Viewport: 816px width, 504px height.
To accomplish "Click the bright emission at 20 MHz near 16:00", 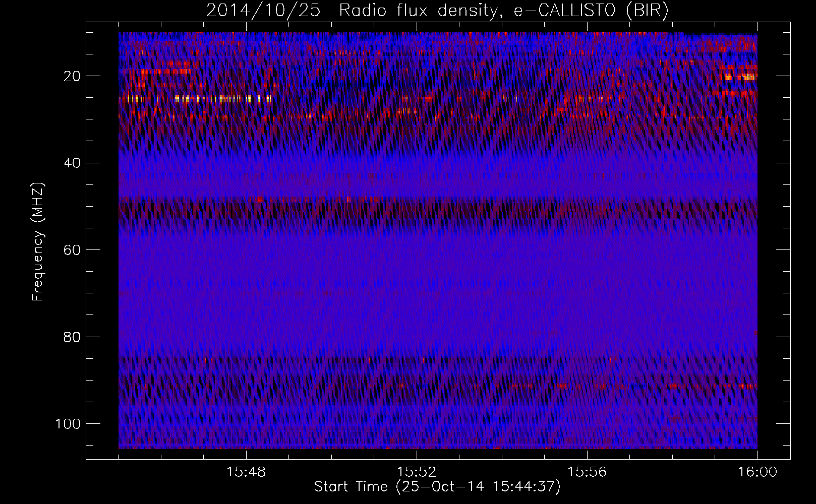I will coord(739,77).
